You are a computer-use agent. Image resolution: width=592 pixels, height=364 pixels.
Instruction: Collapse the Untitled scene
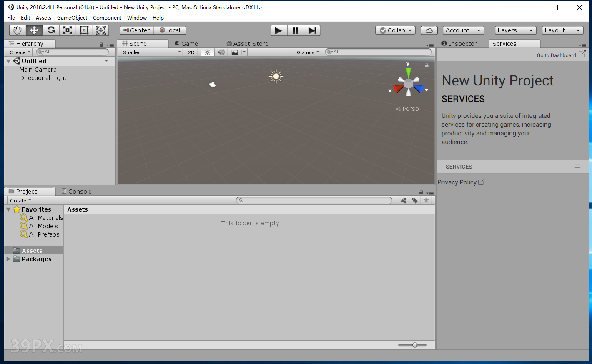8,61
